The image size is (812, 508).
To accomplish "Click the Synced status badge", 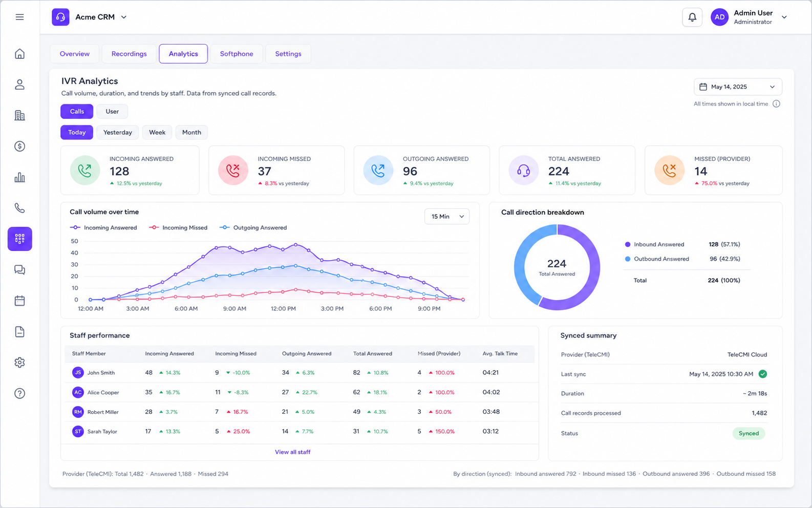I will click(x=749, y=433).
